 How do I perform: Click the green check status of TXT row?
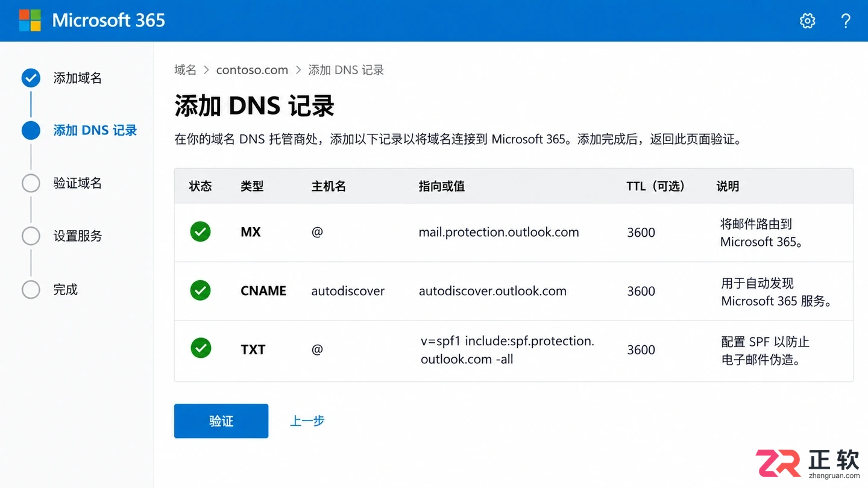coord(200,348)
